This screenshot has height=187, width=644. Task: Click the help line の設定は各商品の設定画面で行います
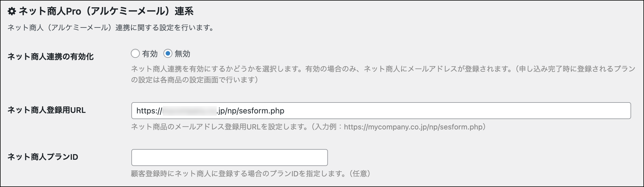[x=194, y=80]
